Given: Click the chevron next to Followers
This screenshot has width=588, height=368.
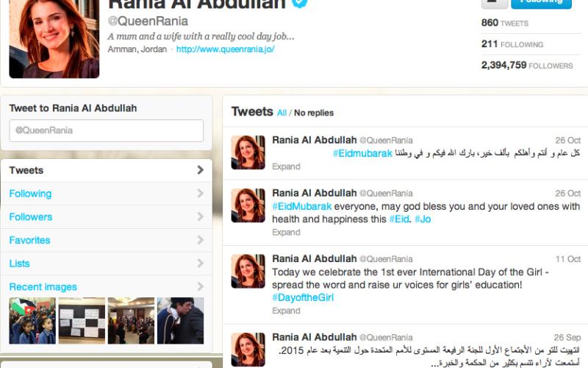Looking at the screenshot, I should point(200,217).
